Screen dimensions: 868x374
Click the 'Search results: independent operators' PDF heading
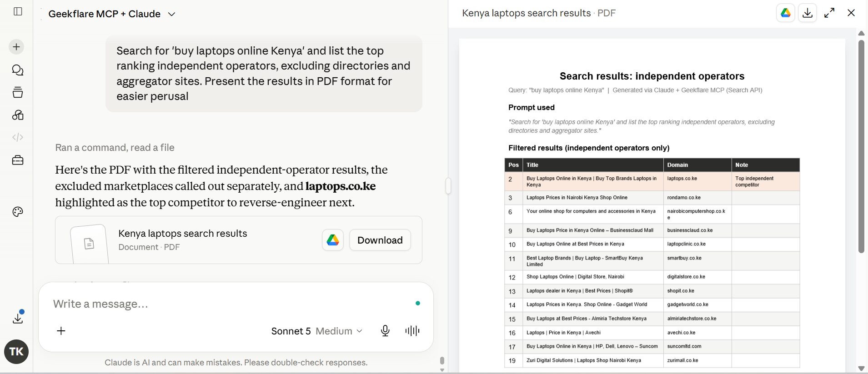[652, 76]
